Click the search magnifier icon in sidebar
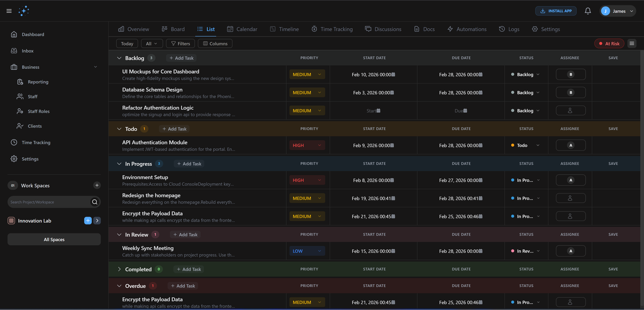The image size is (644, 310). click(x=95, y=202)
